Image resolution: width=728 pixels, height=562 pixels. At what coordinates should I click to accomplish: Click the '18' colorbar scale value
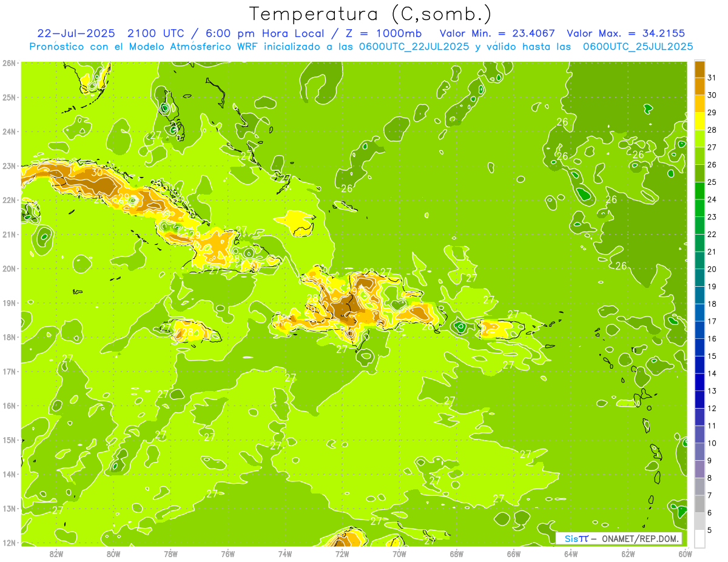click(x=712, y=304)
